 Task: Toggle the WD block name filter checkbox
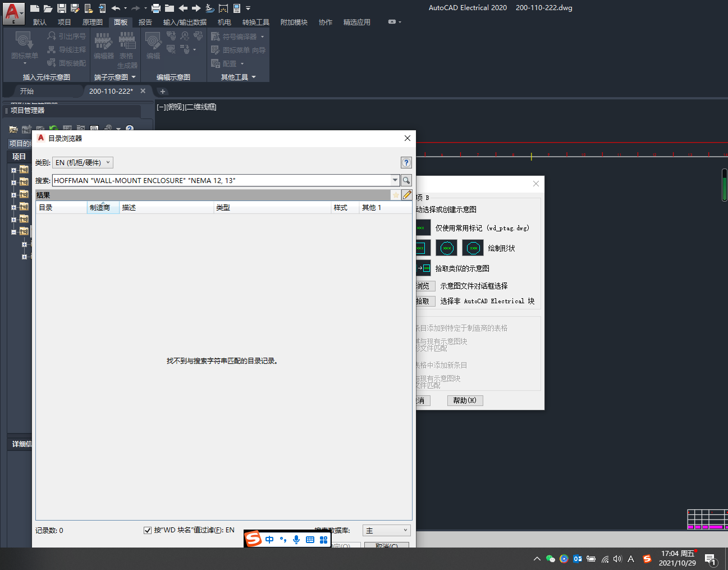[148, 530]
